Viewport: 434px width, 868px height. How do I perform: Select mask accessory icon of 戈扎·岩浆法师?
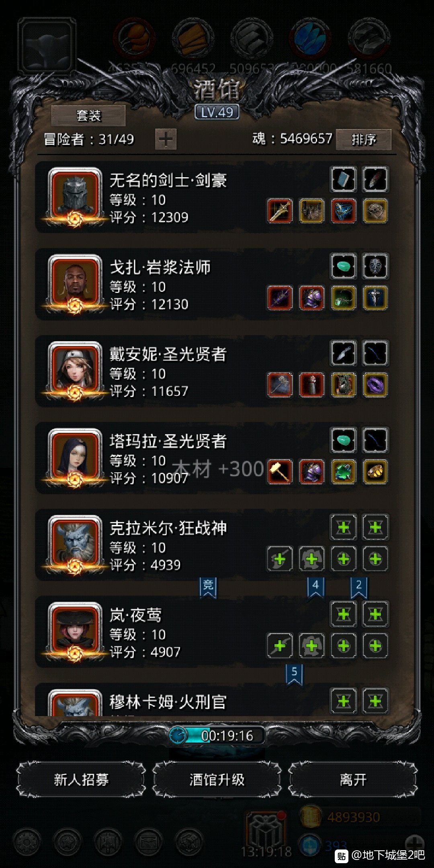click(375, 266)
